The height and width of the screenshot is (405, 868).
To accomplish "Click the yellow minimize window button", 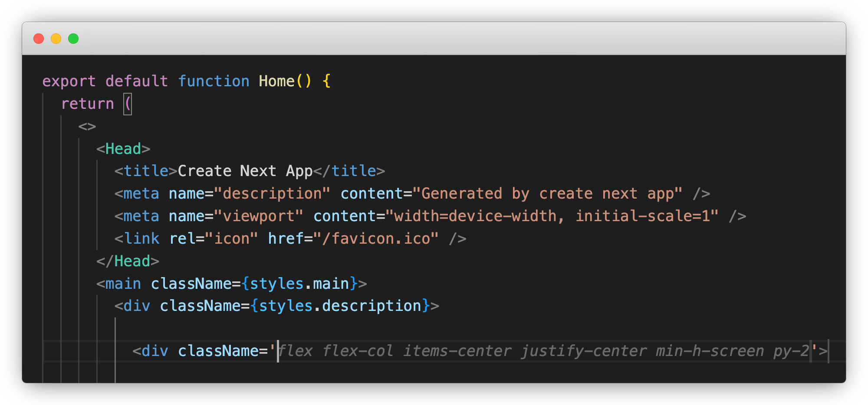I will [56, 39].
